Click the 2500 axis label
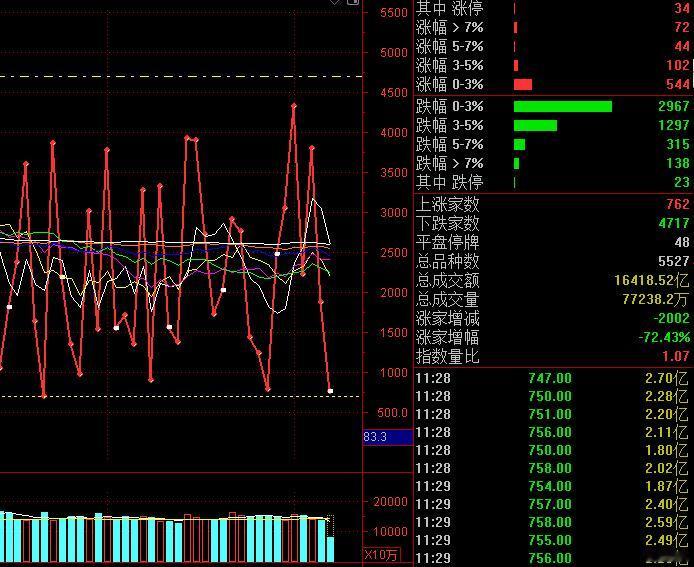The width and height of the screenshot is (694, 567). [393, 252]
